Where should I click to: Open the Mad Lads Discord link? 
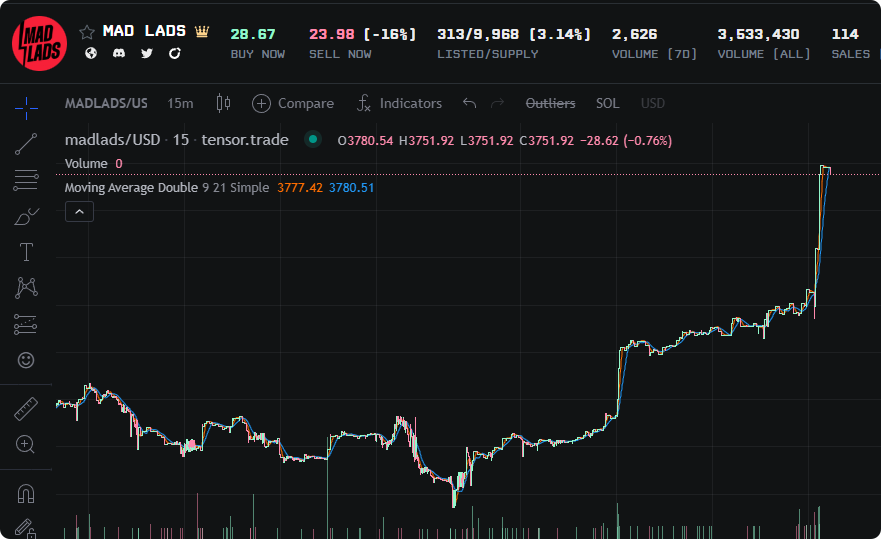pos(119,53)
